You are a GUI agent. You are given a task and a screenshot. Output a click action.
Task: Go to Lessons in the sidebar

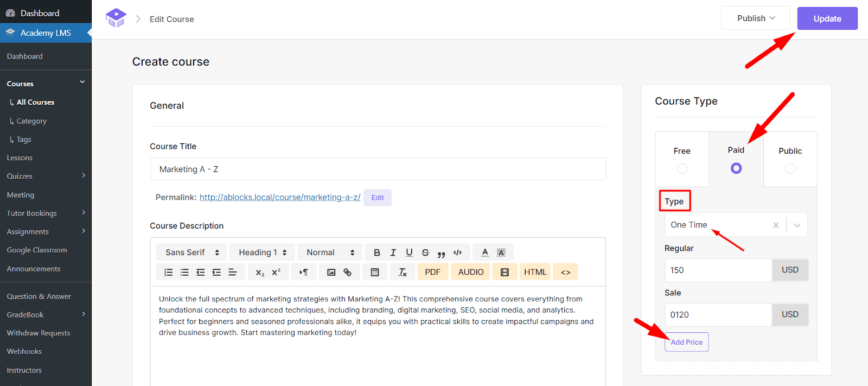tap(20, 158)
